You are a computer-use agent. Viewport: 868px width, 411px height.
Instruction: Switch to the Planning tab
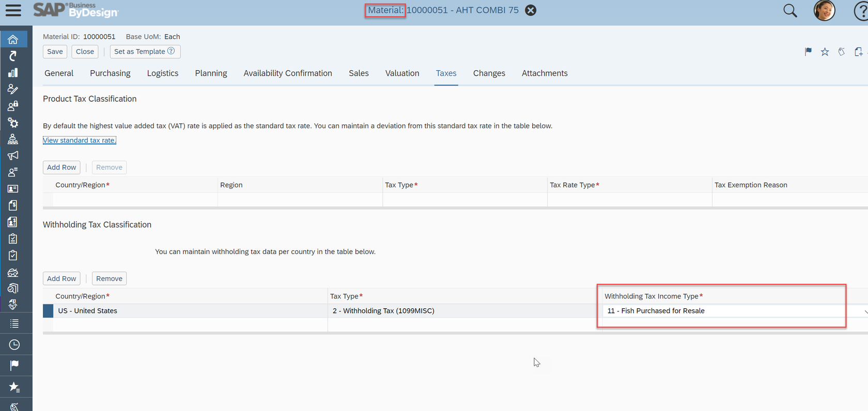(211, 73)
